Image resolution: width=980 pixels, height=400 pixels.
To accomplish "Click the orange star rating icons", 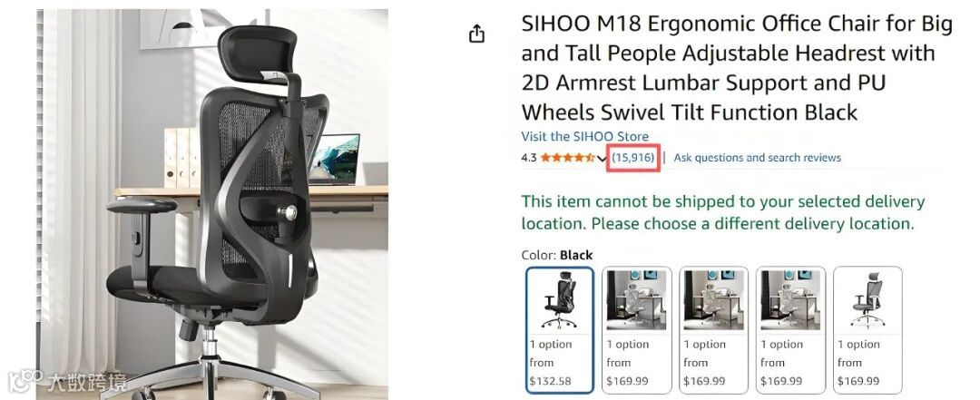I will (567, 158).
